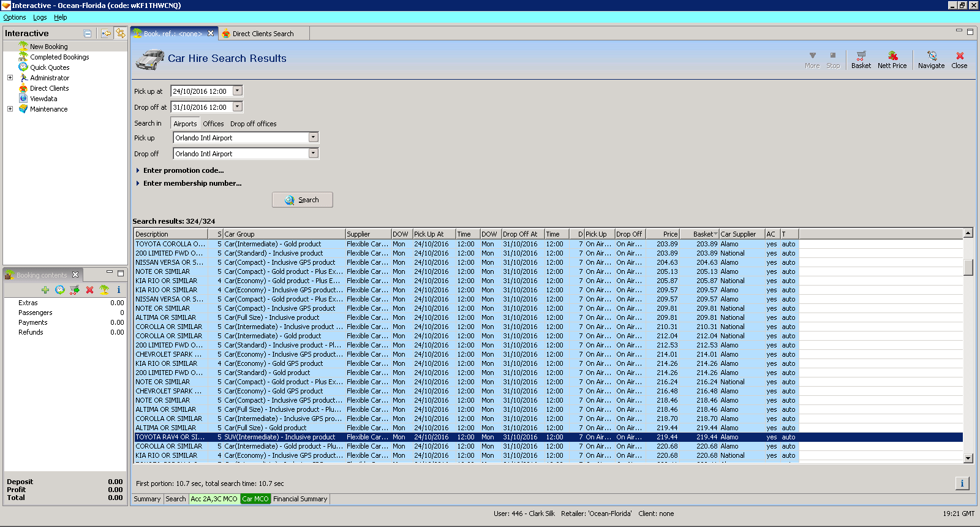Select the Offices search-in tab
The width and height of the screenshot is (980, 527).
point(213,124)
